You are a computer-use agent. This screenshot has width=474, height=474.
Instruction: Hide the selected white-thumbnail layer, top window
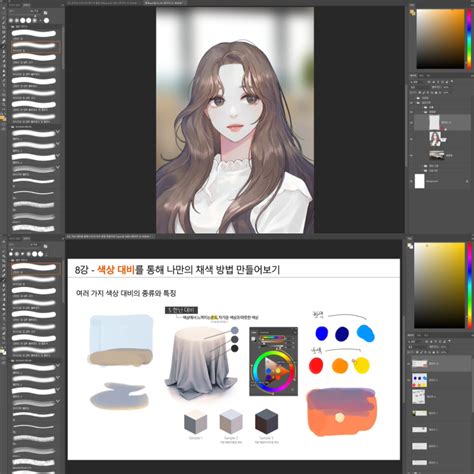click(x=412, y=123)
